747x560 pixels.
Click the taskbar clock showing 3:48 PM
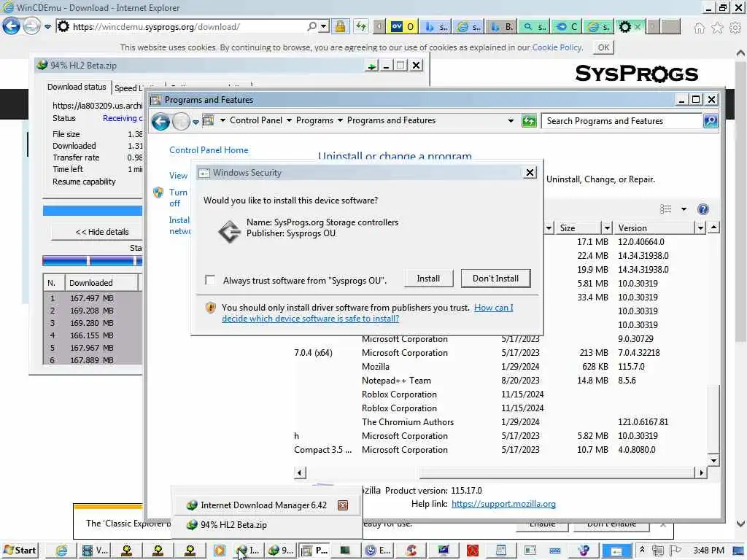click(x=708, y=551)
